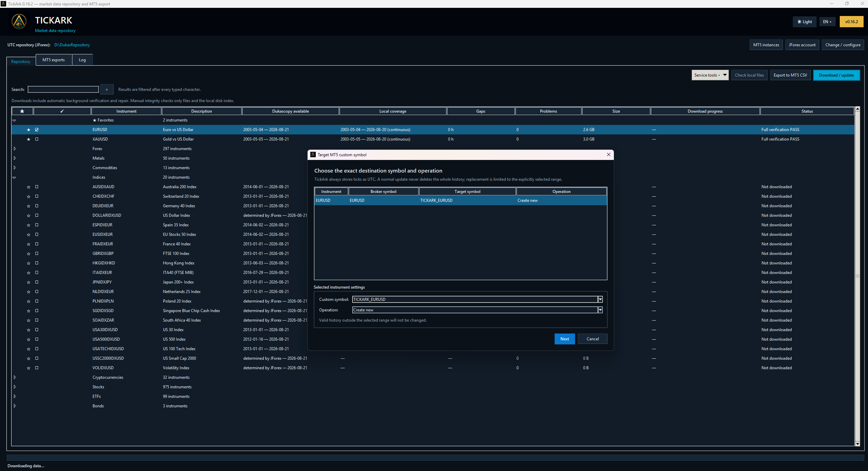The width and height of the screenshot is (868, 471).
Task: Expand the Cryptocurrencies group
Action: [x=15, y=377]
